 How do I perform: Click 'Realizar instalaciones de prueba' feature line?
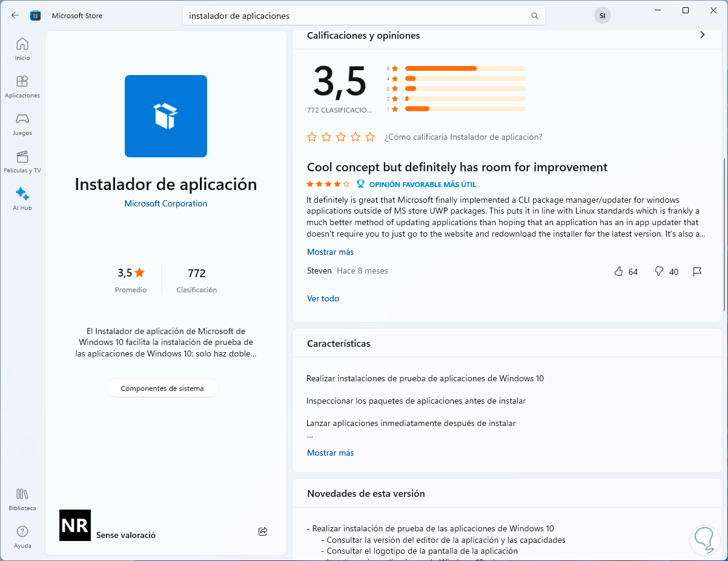point(425,378)
